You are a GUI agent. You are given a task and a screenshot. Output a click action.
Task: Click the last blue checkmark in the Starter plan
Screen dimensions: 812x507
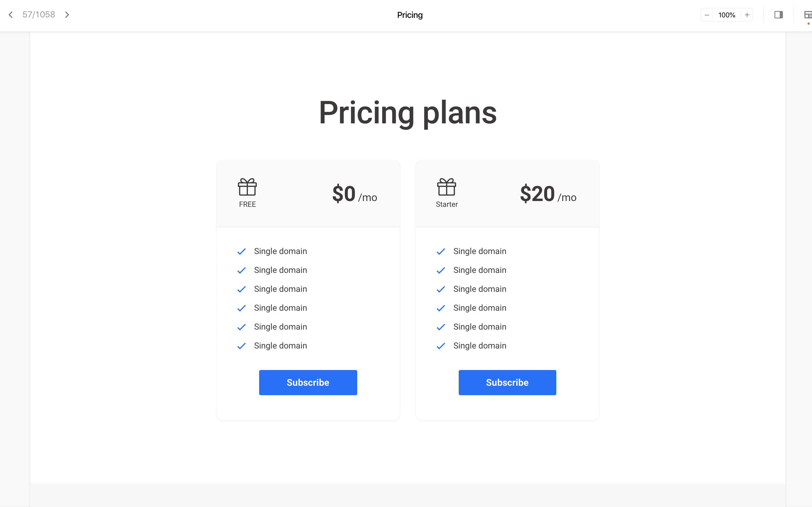pyautogui.click(x=441, y=346)
